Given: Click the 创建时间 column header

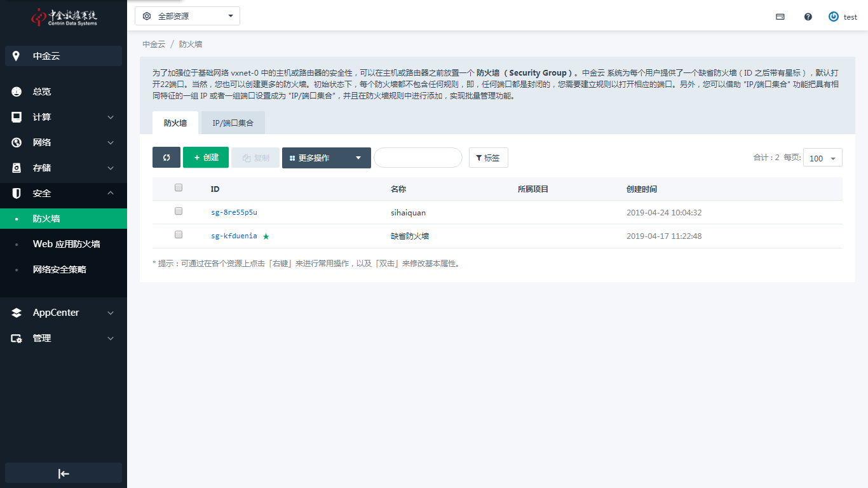Looking at the screenshot, I should click(x=642, y=189).
